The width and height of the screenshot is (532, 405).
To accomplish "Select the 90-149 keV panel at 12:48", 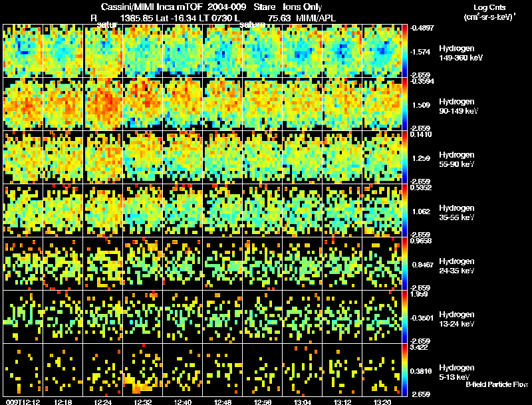I will [223, 104].
